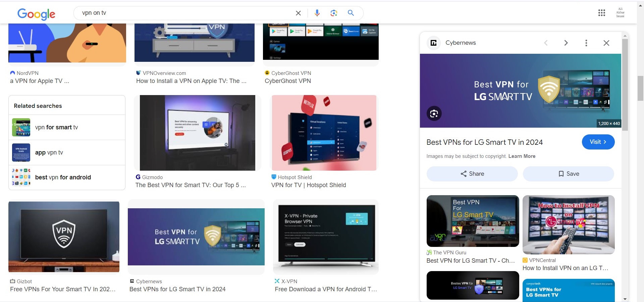Visit the Cybernews page

point(598,142)
